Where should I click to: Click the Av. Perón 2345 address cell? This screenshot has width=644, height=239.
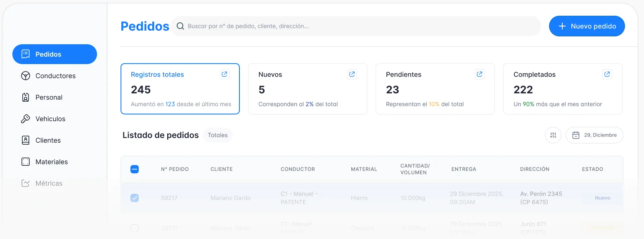541,198
